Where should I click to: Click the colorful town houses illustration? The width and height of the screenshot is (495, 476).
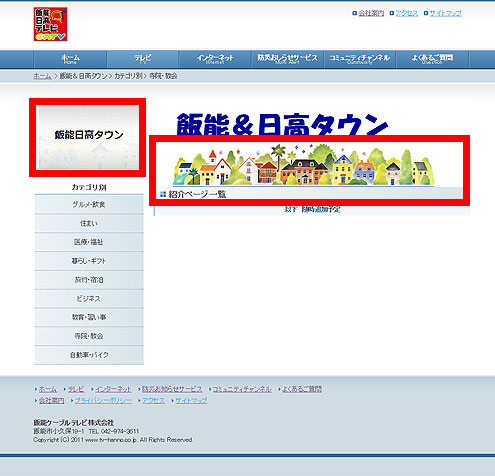pyautogui.click(x=304, y=165)
